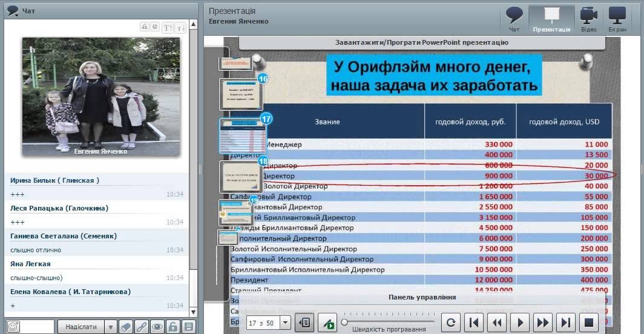
Task: Switch to the Чат tab at top right
Action: (x=514, y=19)
